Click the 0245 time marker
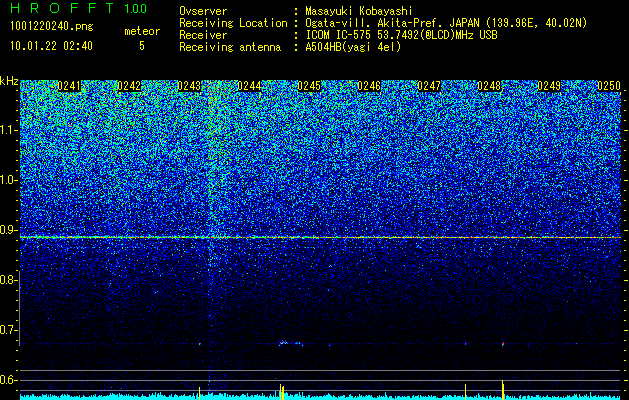Image resolution: width=629 pixels, height=400 pixels. (309, 86)
